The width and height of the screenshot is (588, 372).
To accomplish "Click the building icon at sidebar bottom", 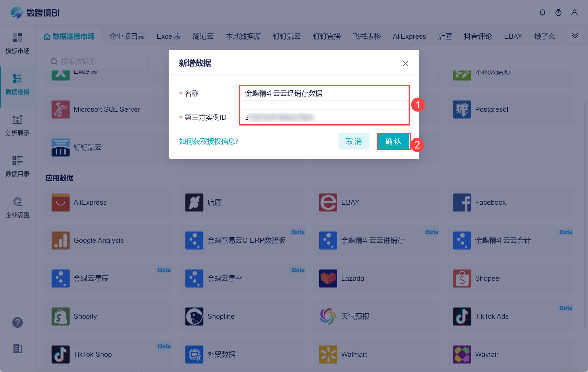I will click(18, 348).
